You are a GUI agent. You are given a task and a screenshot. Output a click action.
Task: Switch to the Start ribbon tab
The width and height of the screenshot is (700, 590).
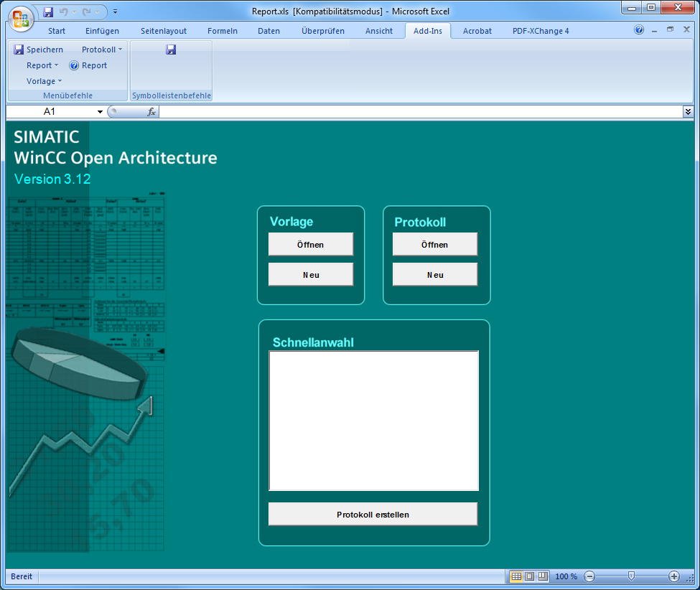[x=57, y=31]
